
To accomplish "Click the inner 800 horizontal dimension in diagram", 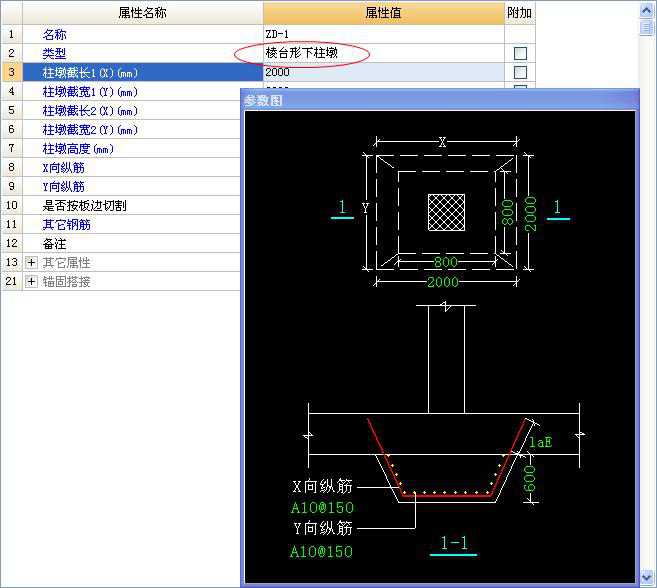I will click(x=445, y=262).
